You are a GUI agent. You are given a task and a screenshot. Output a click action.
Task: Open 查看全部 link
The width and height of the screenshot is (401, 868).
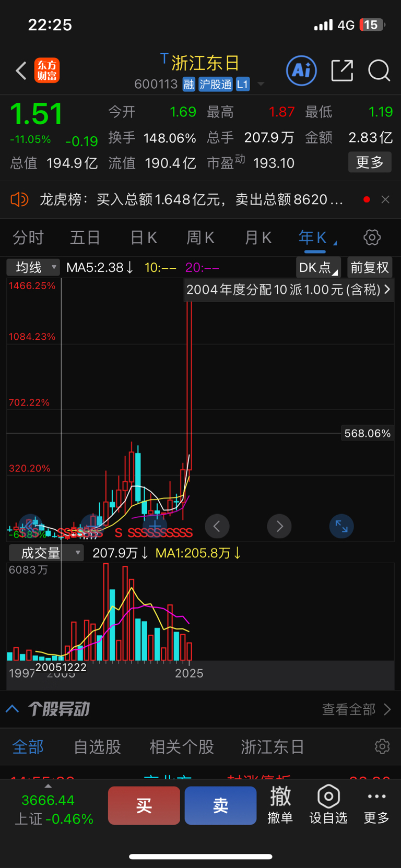tap(356, 709)
